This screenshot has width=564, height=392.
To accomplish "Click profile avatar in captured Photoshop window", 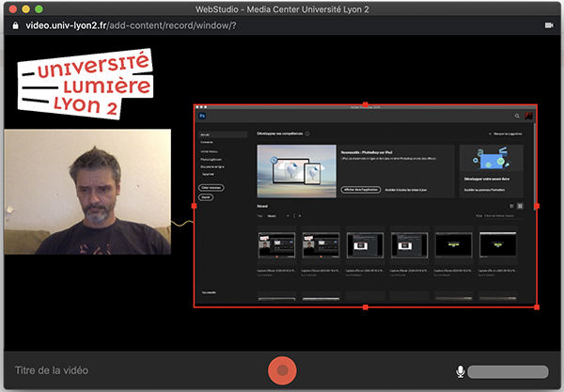I will [528, 116].
